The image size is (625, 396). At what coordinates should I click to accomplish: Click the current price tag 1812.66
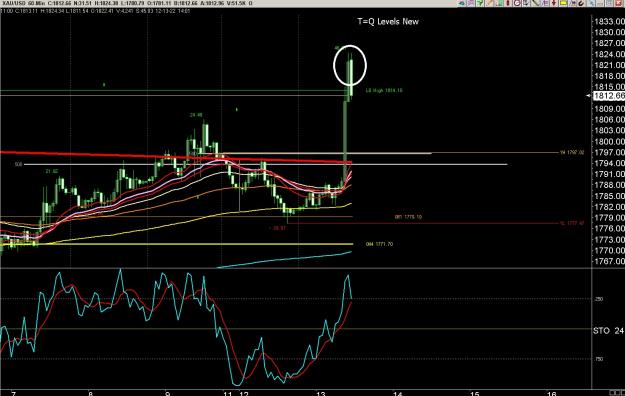(609, 96)
